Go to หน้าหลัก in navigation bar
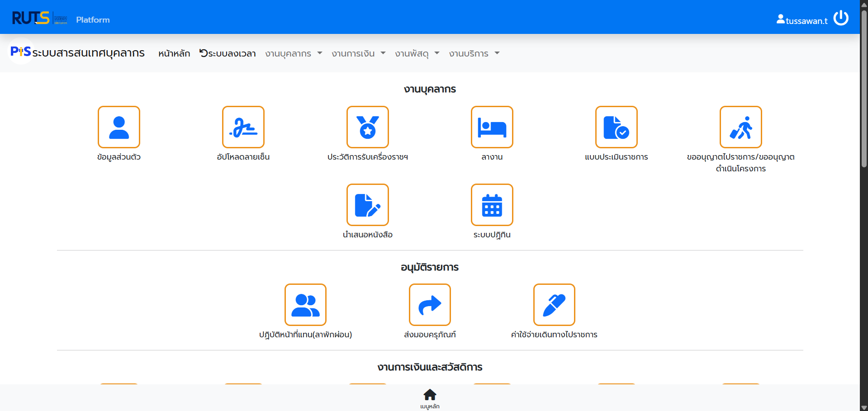868x411 pixels. click(x=174, y=53)
